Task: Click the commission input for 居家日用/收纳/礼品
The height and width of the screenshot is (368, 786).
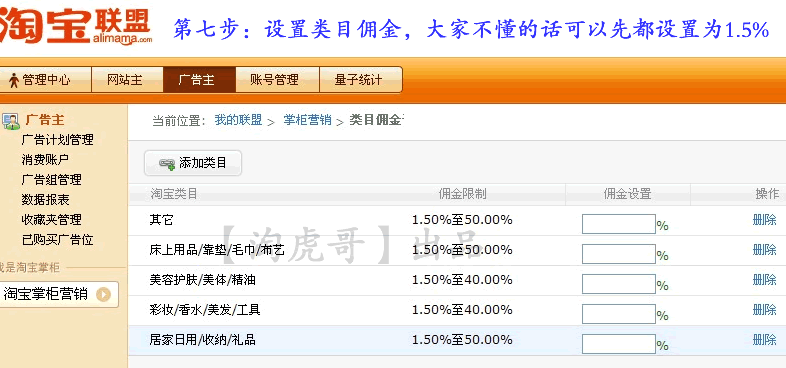Action: coord(619,344)
